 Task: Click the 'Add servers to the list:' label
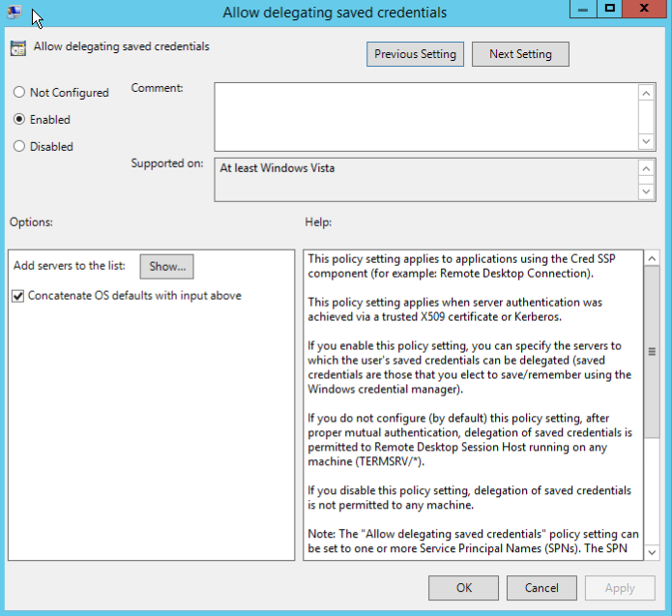[x=69, y=266]
